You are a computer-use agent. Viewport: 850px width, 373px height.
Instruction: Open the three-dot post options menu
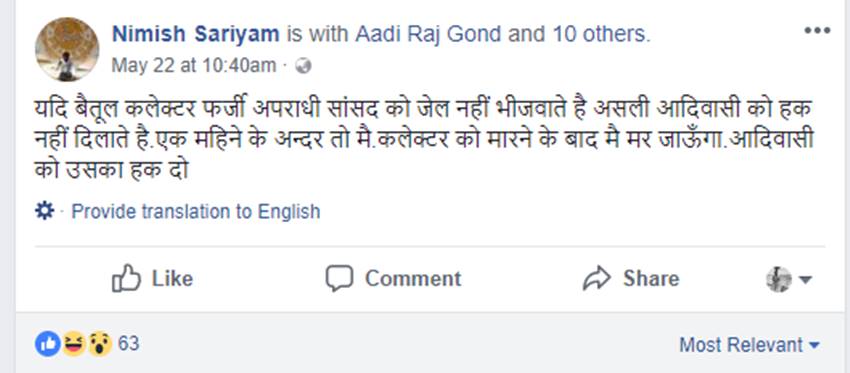pyautogui.click(x=817, y=31)
